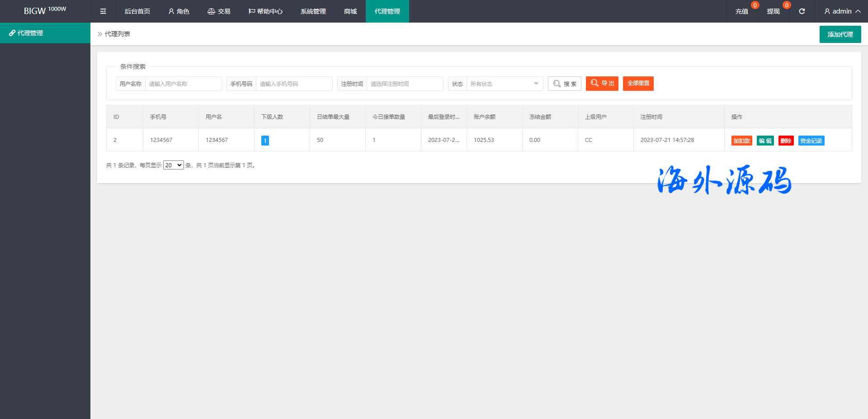Expand the admin user dropdown
868x419 pixels.
pos(842,11)
